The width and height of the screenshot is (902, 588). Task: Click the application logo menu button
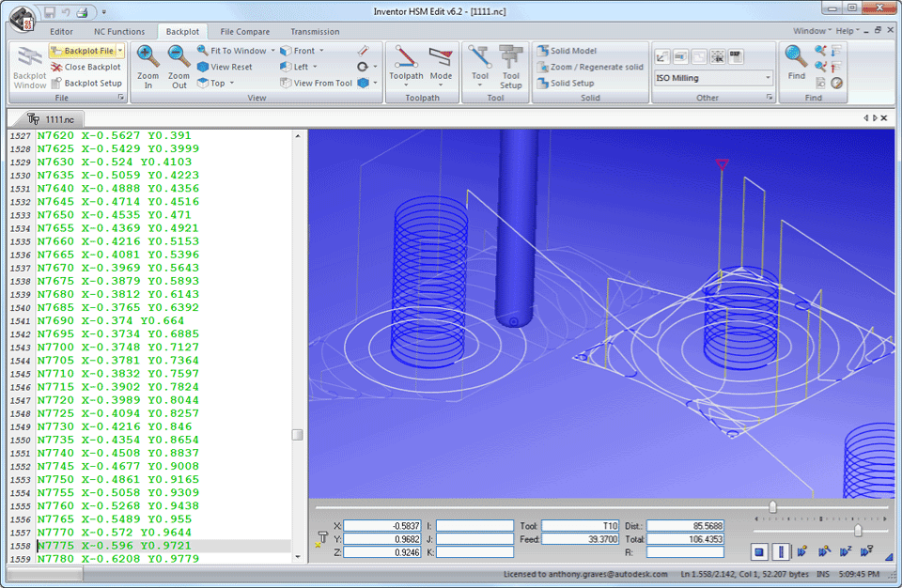[x=23, y=19]
